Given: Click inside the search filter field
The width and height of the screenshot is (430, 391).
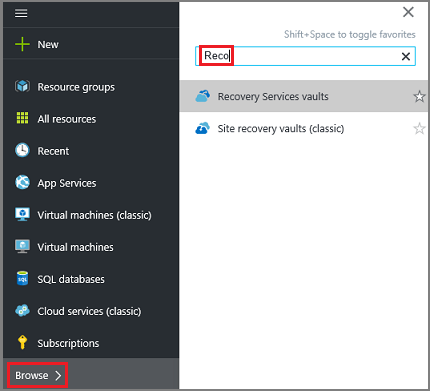Looking at the screenshot, I should click(305, 56).
